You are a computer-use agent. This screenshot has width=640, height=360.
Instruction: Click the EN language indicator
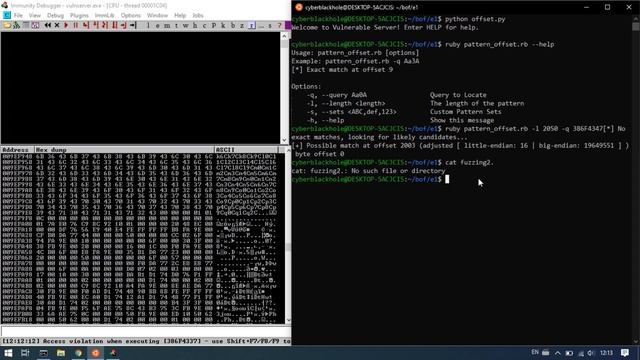pos(535,353)
